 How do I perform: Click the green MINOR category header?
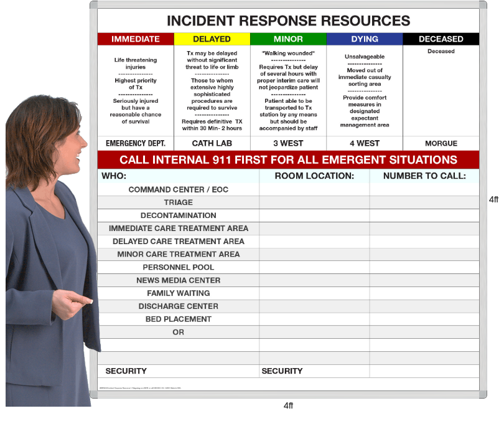288,39
